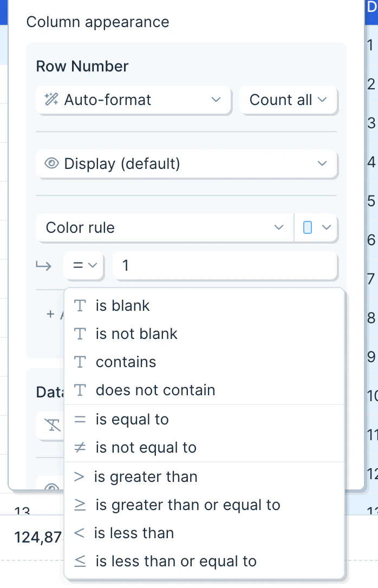Select 'is not blank' operator
The height and width of the screenshot is (588, 378).
pos(136,334)
